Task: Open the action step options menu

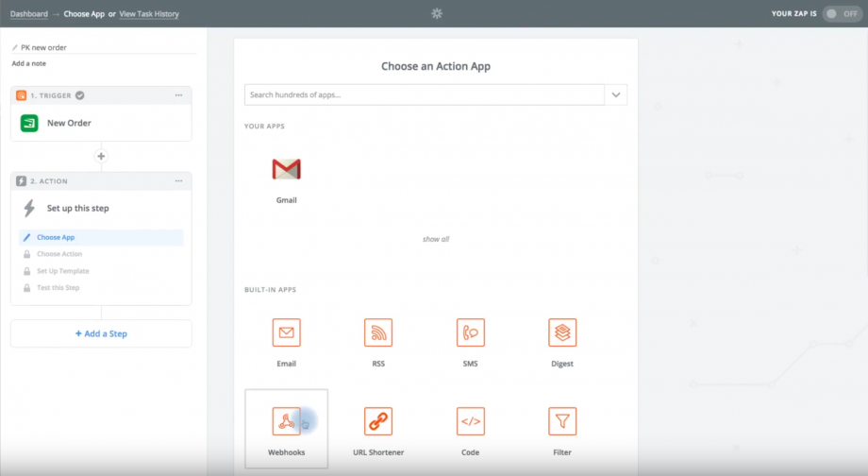Action: (179, 181)
